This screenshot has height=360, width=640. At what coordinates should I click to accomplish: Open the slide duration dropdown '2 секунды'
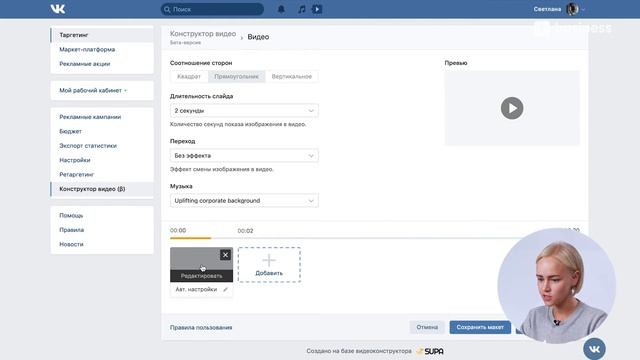244,111
